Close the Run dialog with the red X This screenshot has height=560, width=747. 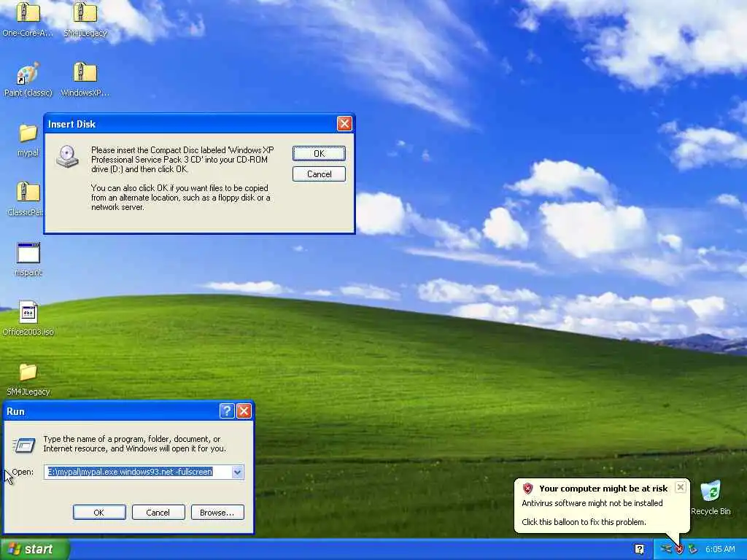point(244,411)
